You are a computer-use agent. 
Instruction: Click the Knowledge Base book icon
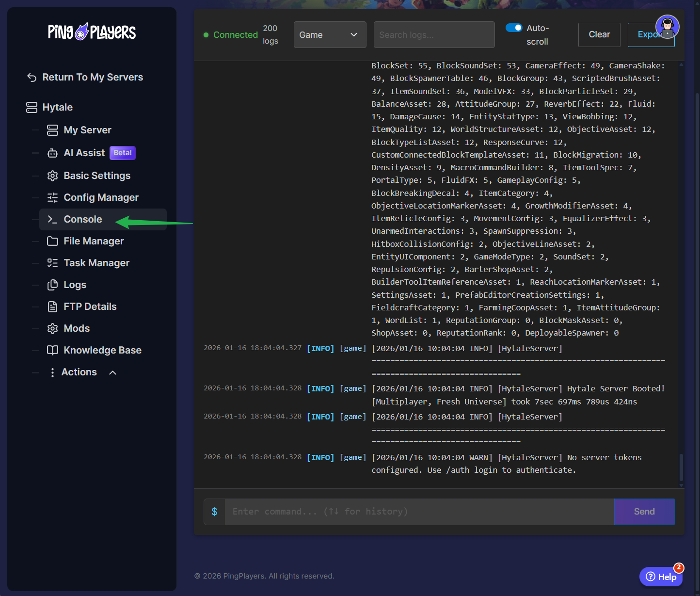(x=52, y=351)
